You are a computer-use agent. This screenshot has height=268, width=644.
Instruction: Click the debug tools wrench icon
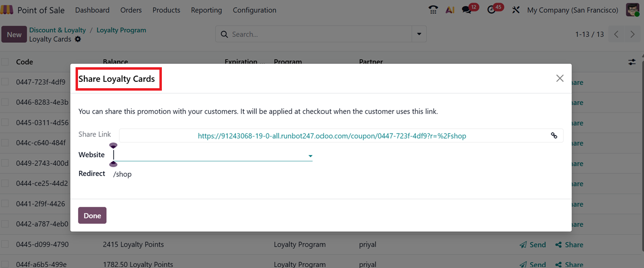tap(516, 10)
